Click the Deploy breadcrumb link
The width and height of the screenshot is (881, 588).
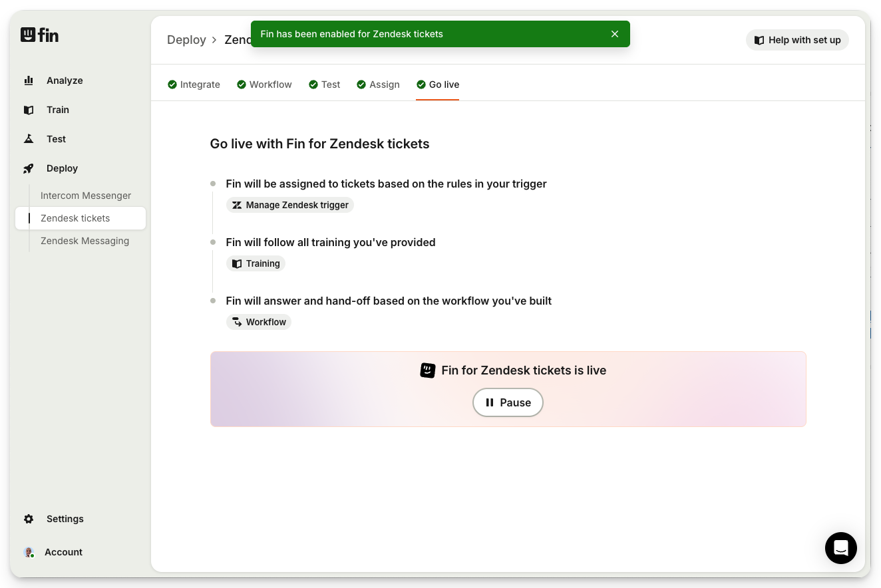coord(186,40)
